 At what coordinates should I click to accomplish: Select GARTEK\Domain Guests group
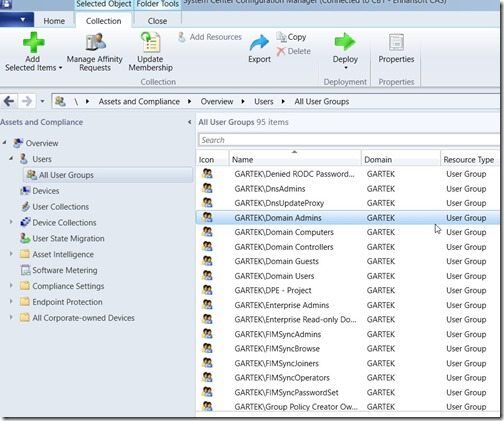(x=348, y=261)
